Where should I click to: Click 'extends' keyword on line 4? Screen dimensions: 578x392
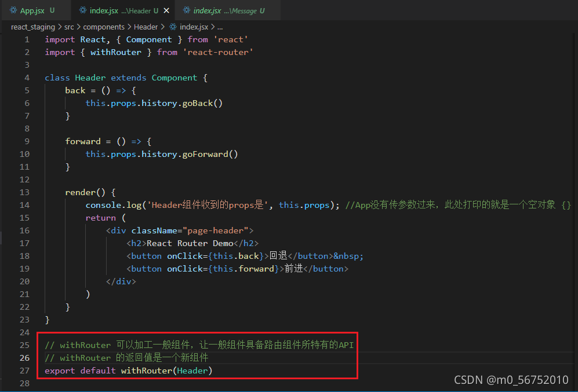(129, 78)
